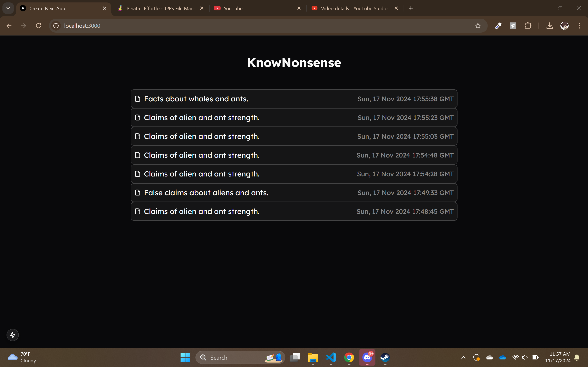The width and height of the screenshot is (588, 367).
Task: Bookmark this tab with the star icon
Action: click(478, 26)
